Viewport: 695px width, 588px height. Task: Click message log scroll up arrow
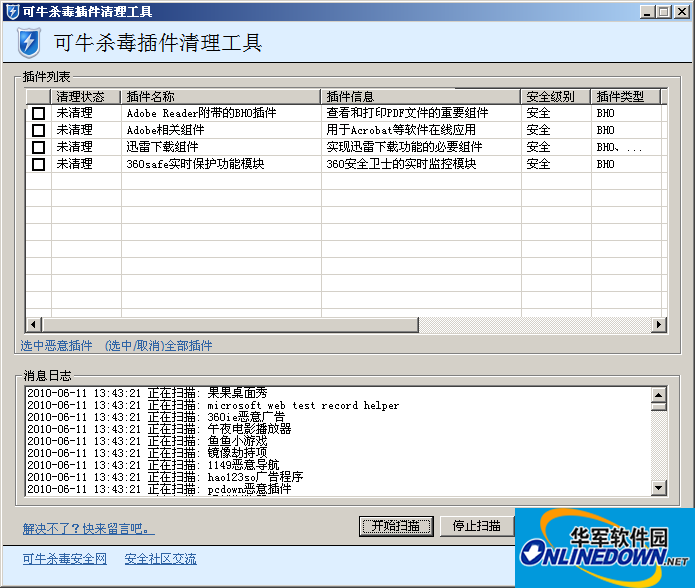pyautogui.click(x=659, y=394)
